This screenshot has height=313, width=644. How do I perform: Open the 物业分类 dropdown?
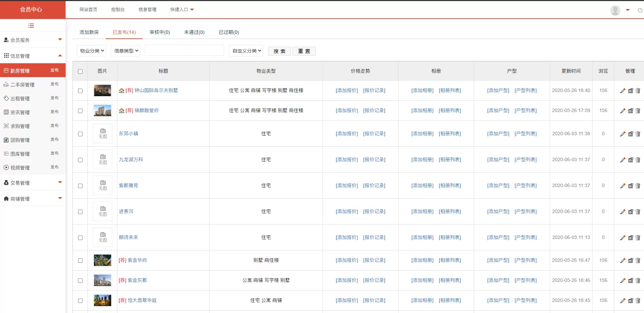tap(91, 51)
